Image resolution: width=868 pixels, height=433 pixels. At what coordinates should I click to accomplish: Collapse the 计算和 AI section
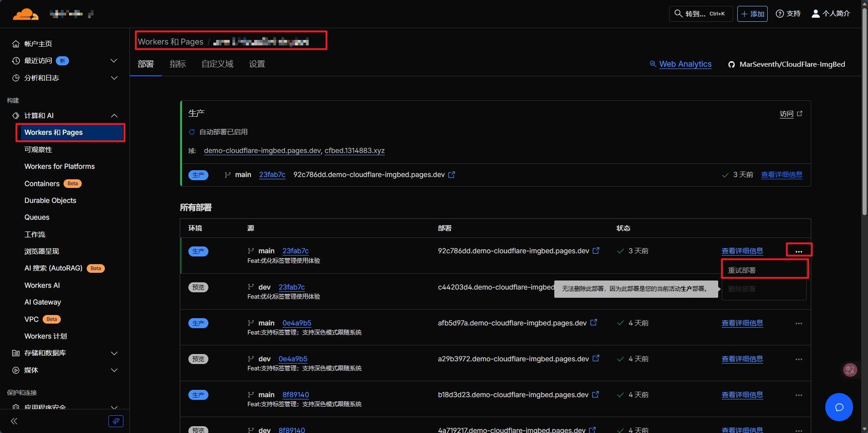pos(114,116)
